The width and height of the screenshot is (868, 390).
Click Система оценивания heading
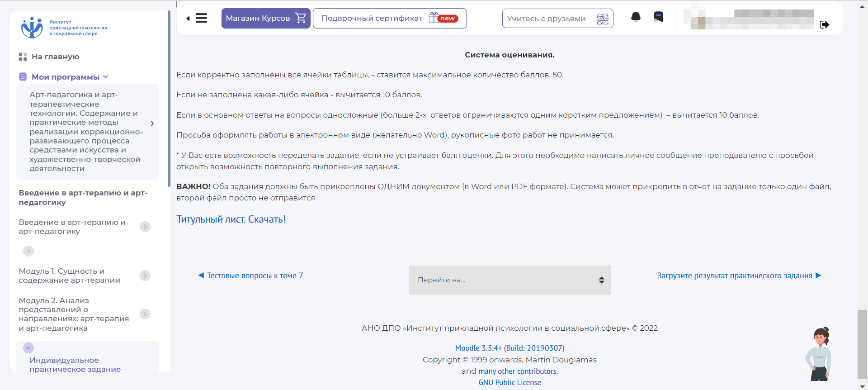click(x=509, y=55)
